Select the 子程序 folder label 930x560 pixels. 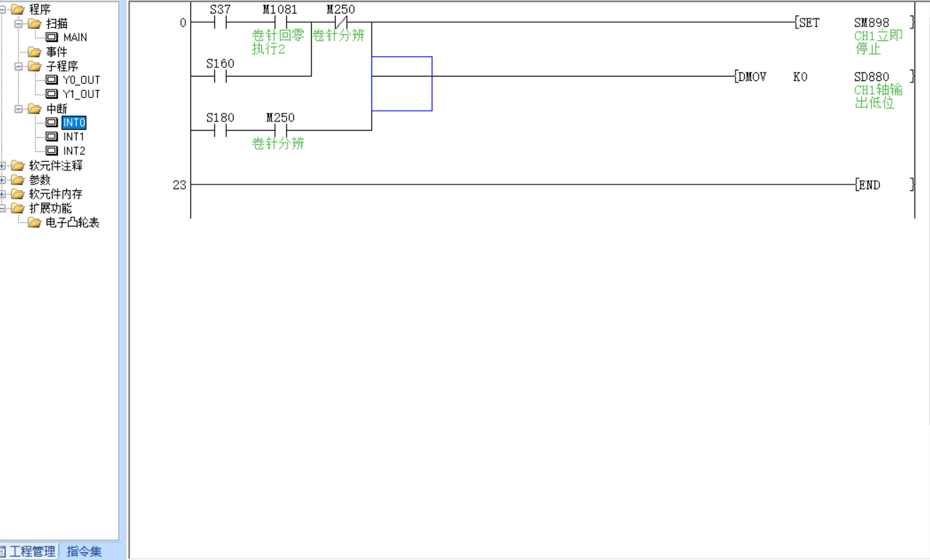coord(62,66)
